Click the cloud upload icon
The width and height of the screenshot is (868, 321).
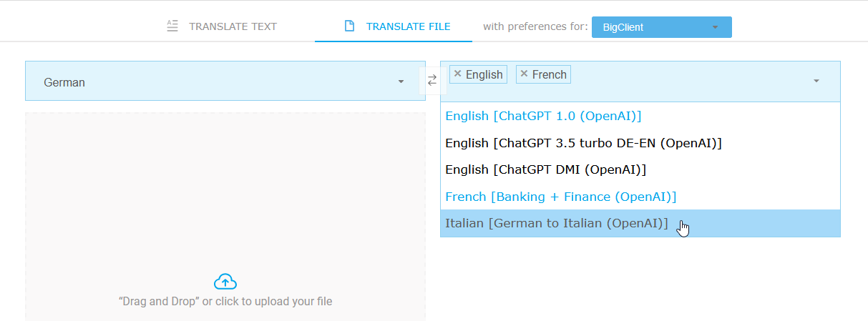pyautogui.click(x=225, y=282)
